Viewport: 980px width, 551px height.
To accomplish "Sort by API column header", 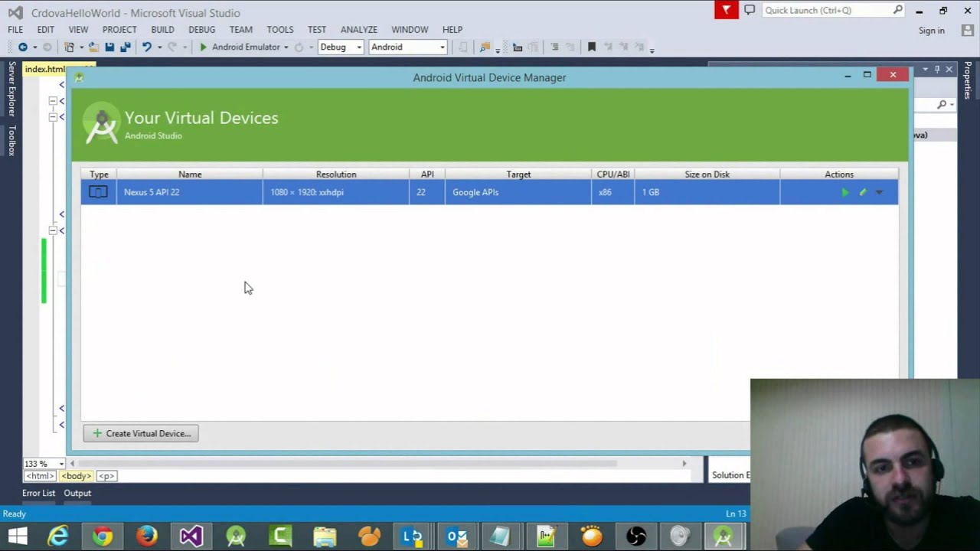I will coord(427,174).
